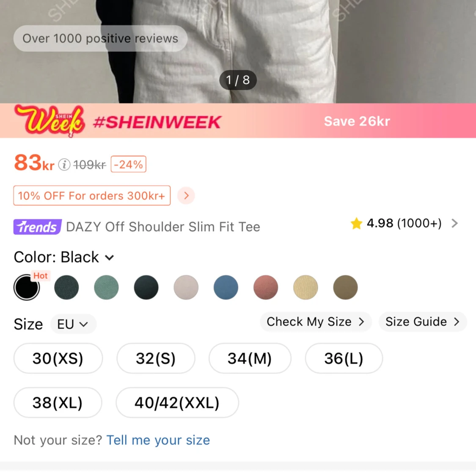Choose size 40/42(XXL)
476x476 pixels.
[x=177, y=402]
